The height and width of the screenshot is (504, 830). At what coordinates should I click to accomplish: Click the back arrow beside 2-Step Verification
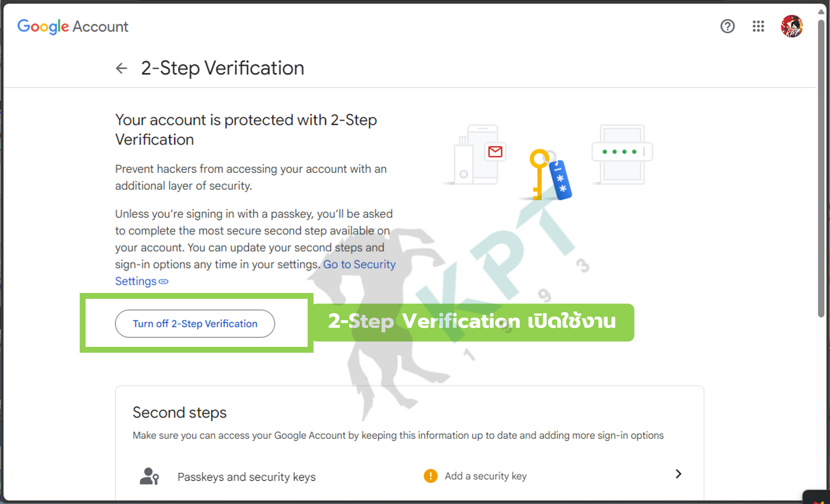coord(121,68)
